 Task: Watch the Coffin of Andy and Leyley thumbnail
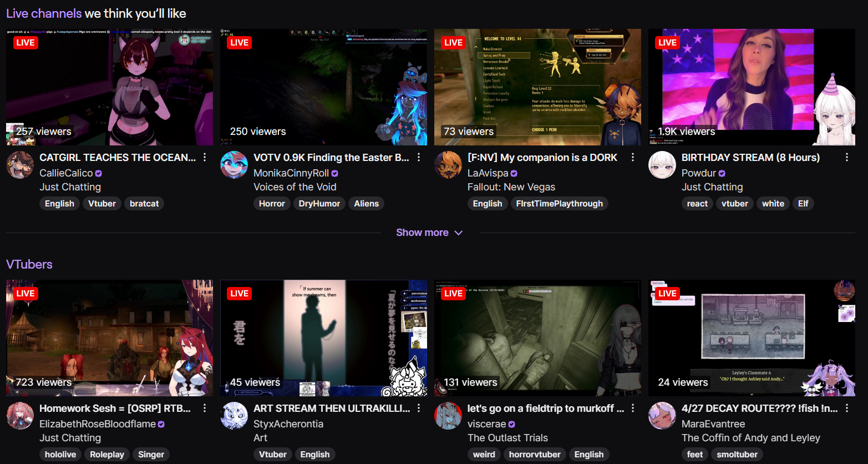point(752,338)
